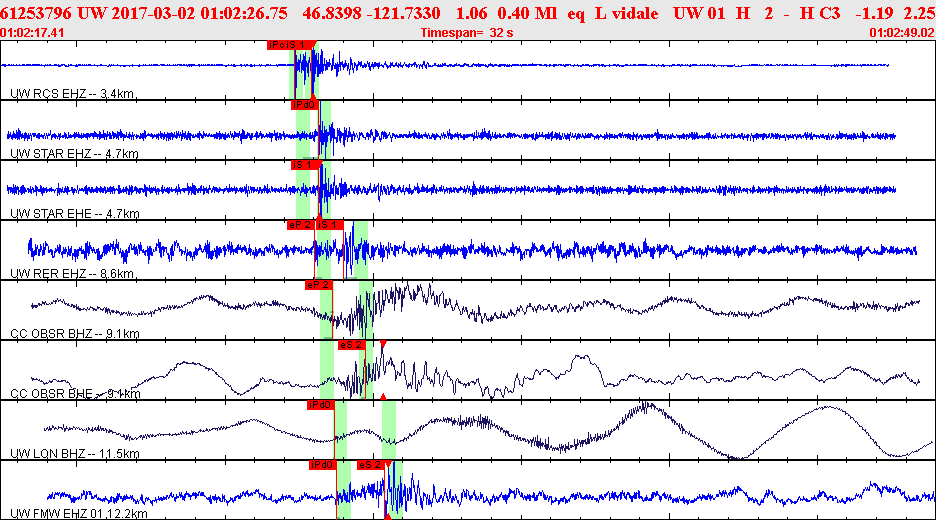The width and height of the screenshot is (936, 520).
Task: Click the red up-triangle under RCS S pick
Action: (313, 97)
